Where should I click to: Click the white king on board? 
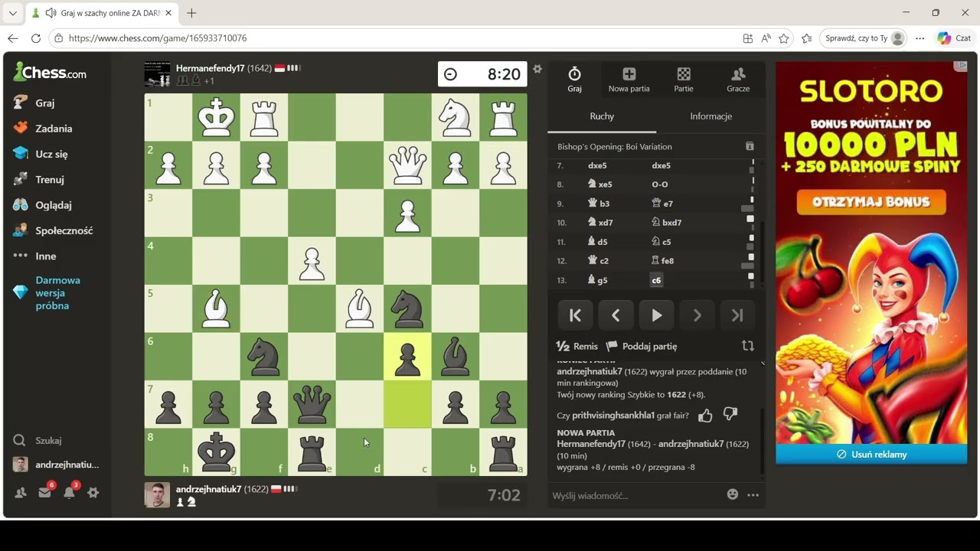pyautogui.click(x=216, y=117)
